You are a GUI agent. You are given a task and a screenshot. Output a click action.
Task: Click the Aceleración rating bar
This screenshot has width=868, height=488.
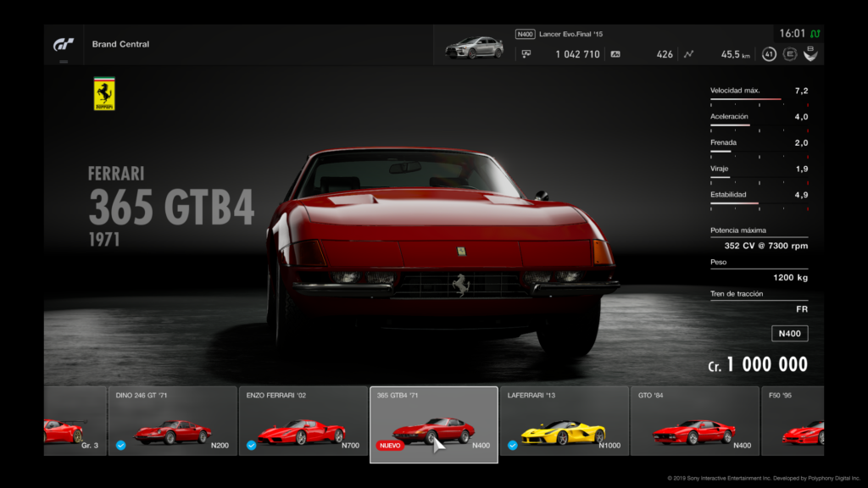coord(759,126)
